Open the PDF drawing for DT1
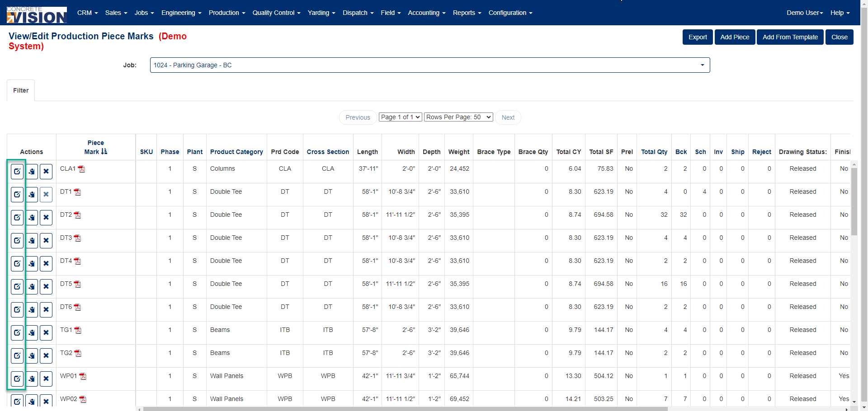The width and height of the screenshot is (868, 411). point(78,192)
